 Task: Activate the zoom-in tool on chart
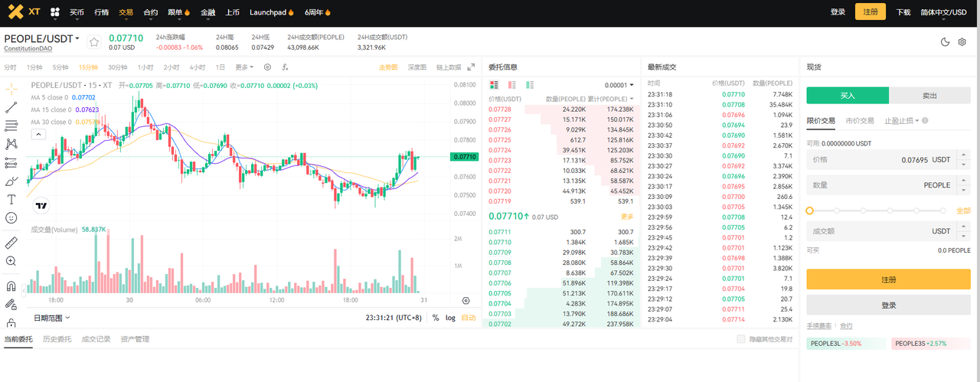pos(11,261)
